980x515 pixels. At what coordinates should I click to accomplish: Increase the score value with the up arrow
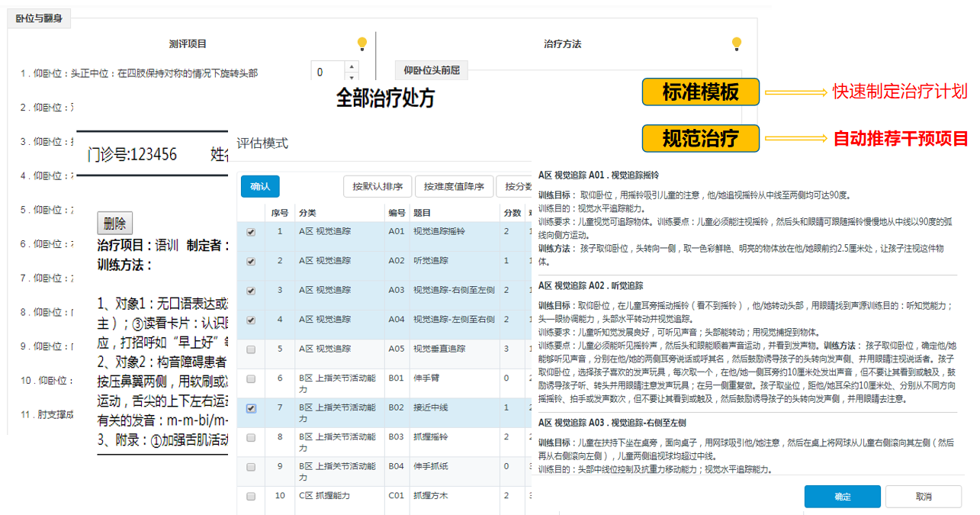351,66
